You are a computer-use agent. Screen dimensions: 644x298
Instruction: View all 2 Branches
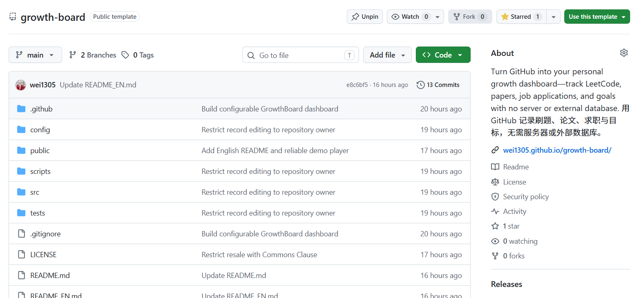click(93, 55)
